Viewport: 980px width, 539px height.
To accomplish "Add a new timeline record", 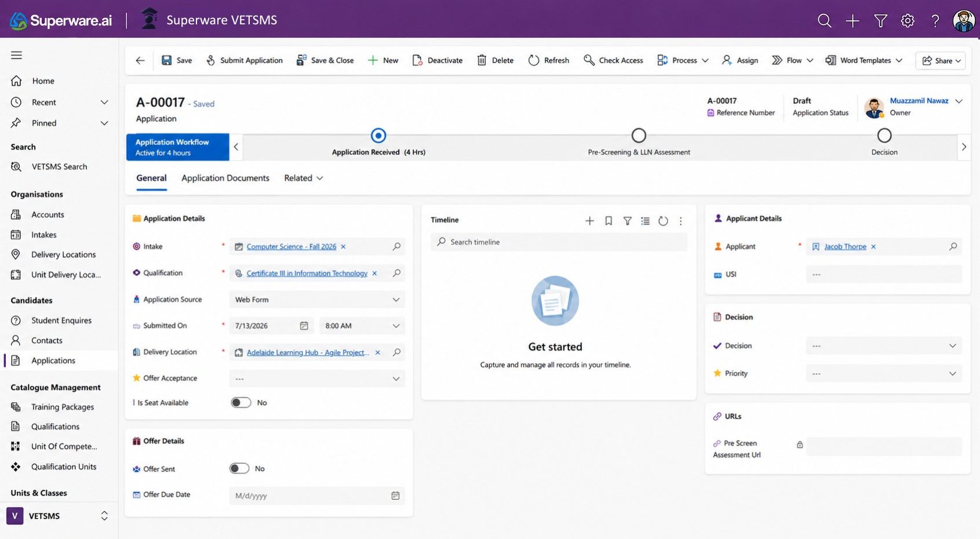I will click(x=589, y=221).
